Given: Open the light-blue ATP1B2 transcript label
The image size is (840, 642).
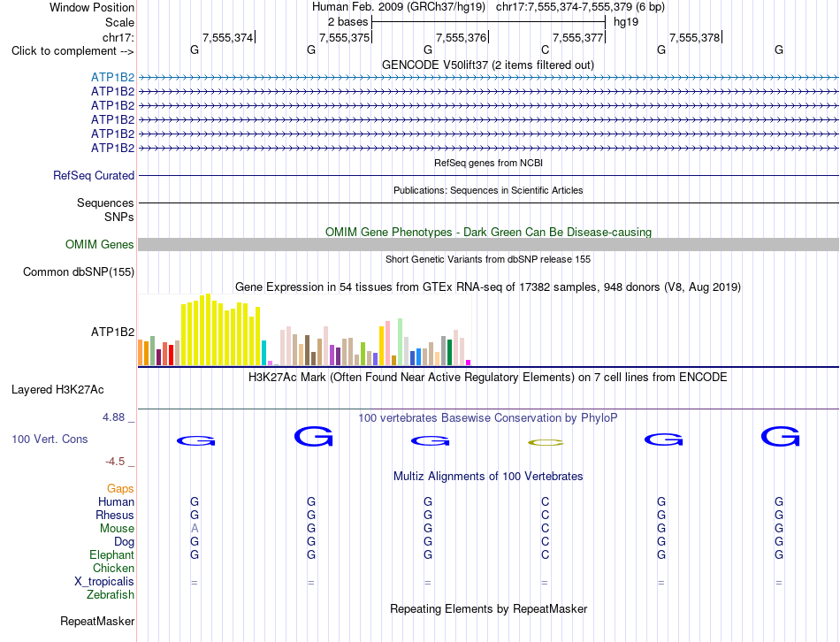Looking at the screenshot, I should pyautogui.click(x=112, y=77).
